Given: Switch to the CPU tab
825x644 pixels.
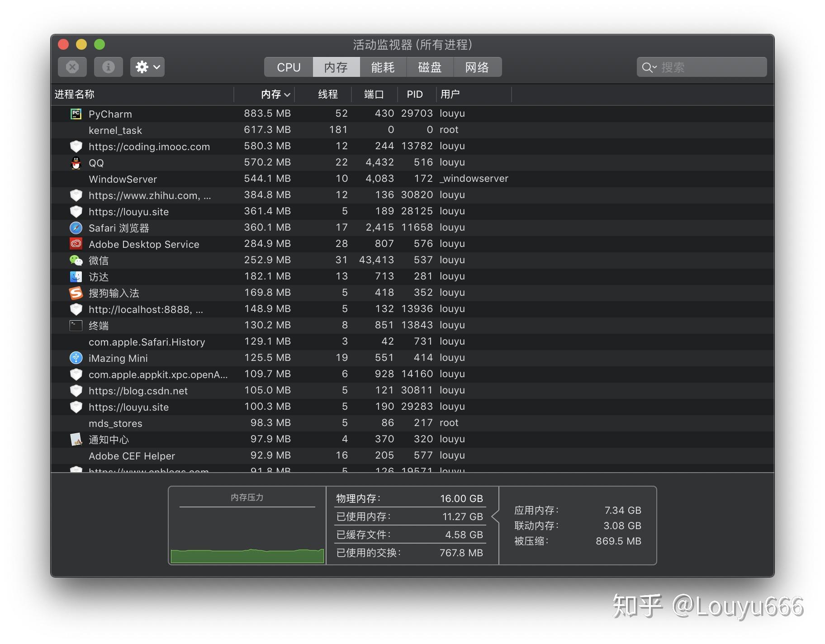Looking at the screenshot, I should click(289, 67).
